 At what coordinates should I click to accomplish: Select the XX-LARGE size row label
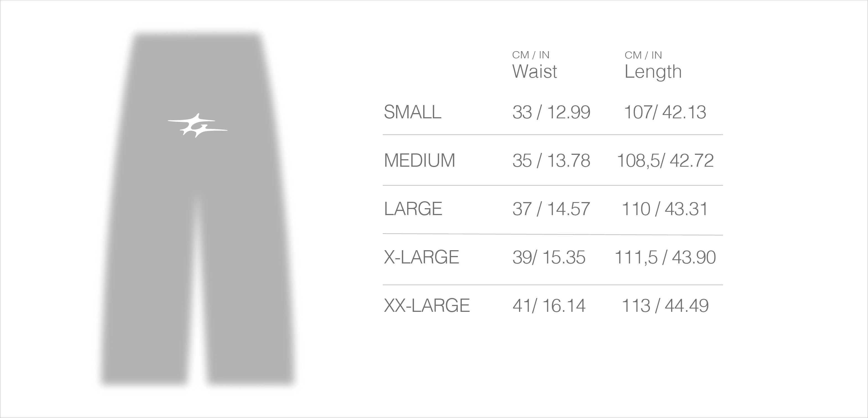point(427,305)
